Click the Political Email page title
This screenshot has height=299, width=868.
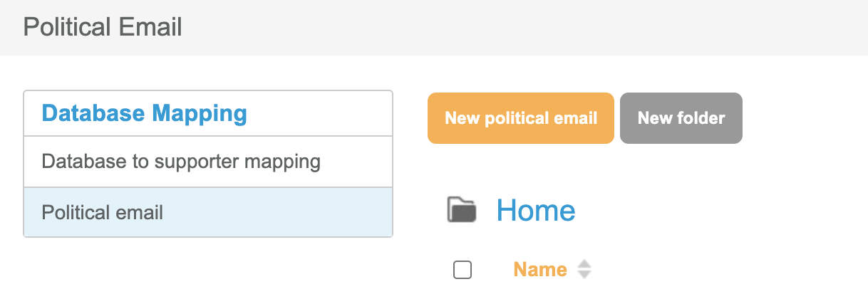pos(103,27)
